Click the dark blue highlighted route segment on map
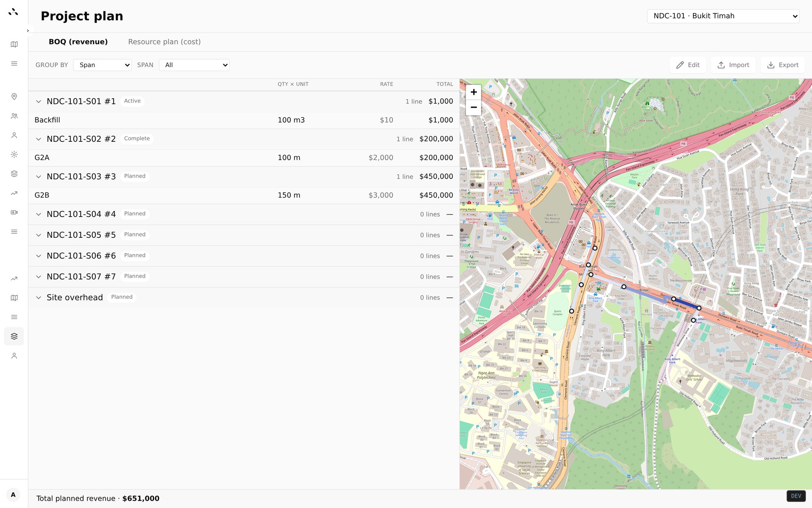812x508 pixels. pos(687,304)
